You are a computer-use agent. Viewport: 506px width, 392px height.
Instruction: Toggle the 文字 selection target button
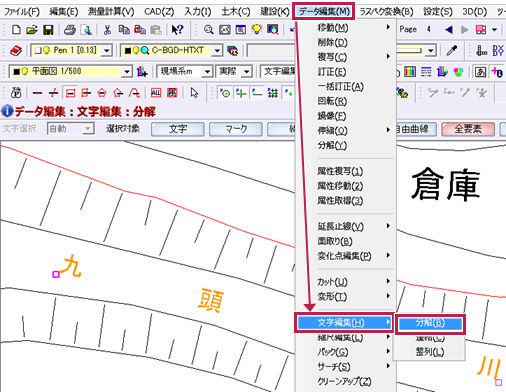coord(178,129)
